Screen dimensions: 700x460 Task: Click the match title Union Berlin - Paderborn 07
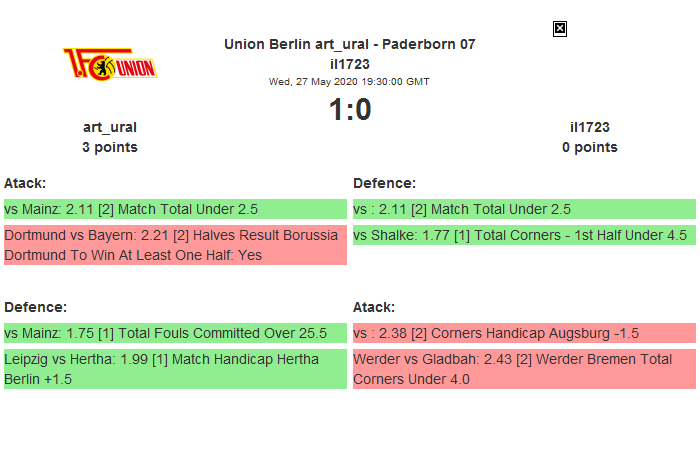pyautogui.click(x=350, y=44)
